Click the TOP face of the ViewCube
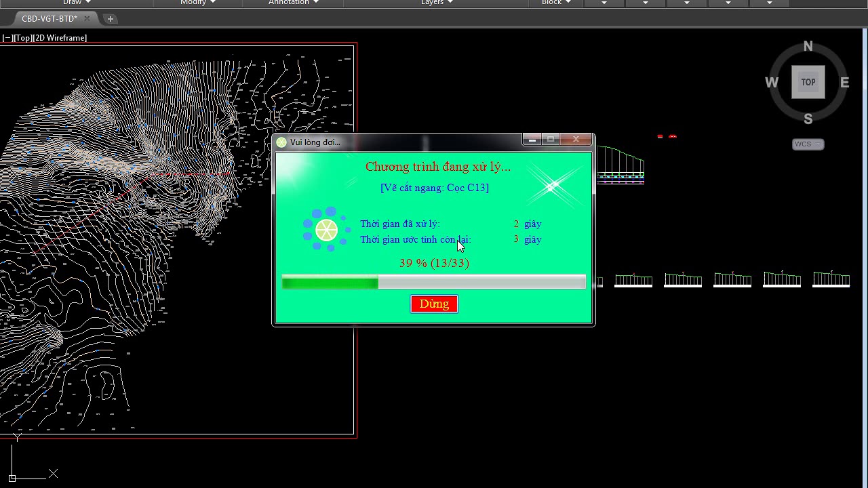This screenshot has height=488, width=868. (x=808, y=82)
